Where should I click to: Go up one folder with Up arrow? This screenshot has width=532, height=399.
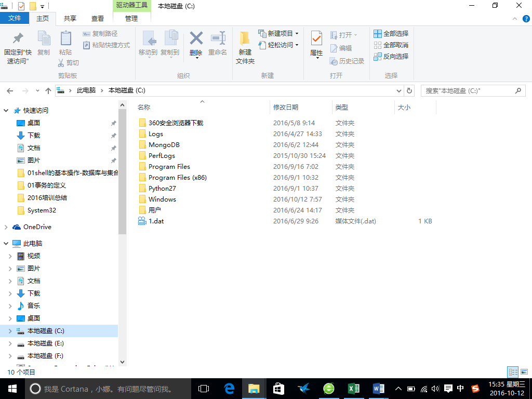click(x=48, y=90)
